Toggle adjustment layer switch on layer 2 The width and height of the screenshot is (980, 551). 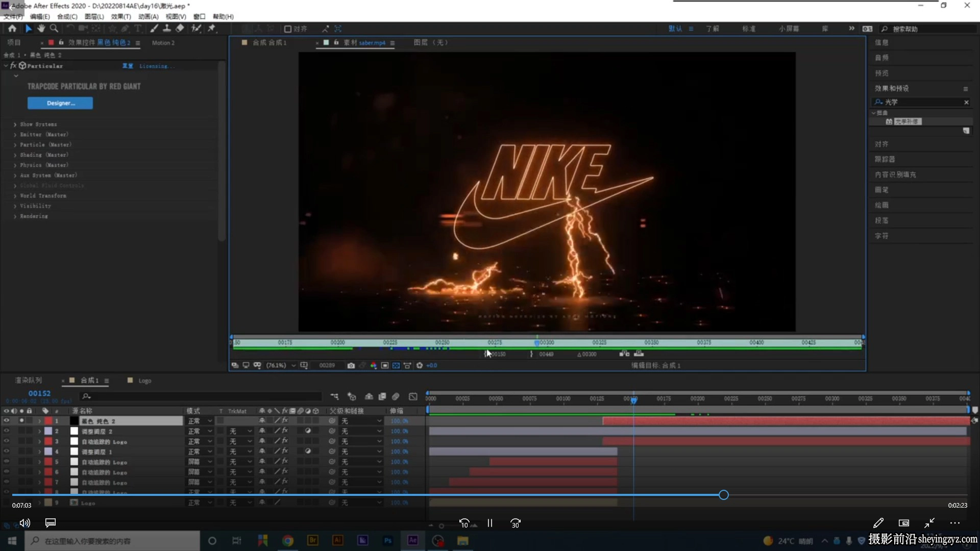click(x=308, y=431)
